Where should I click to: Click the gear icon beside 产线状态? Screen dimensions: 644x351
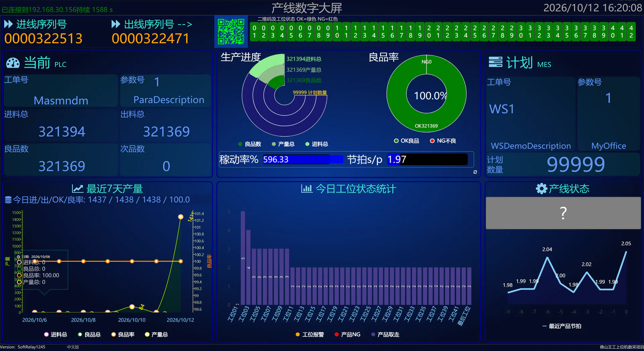click(541, 189)
